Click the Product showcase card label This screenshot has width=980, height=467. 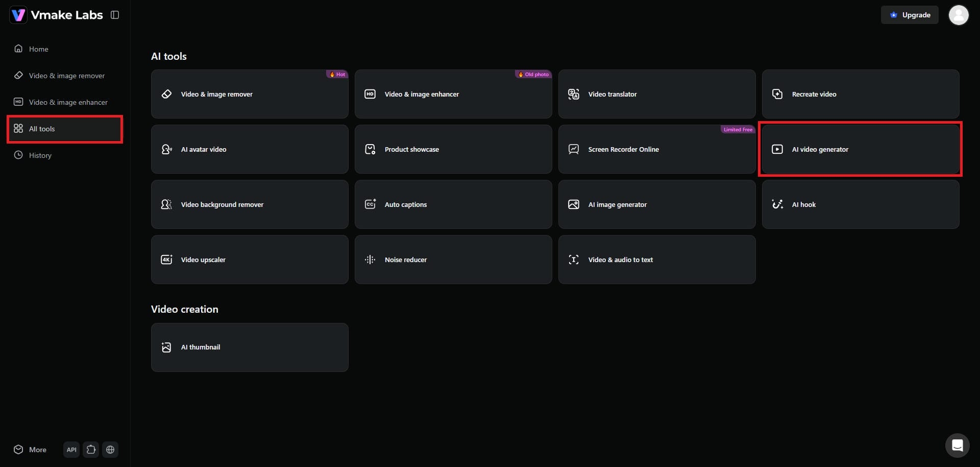(412, 149)
